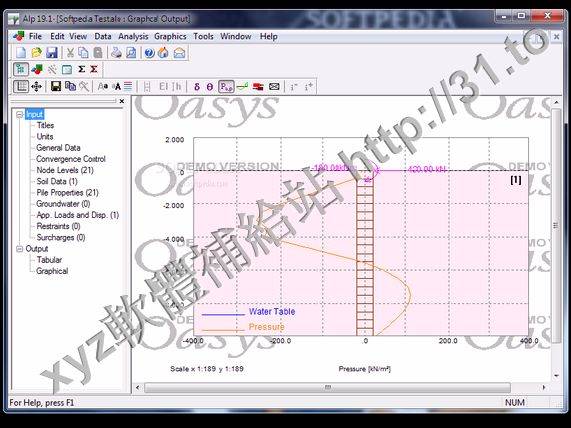Toggle the P pressure display button
Image resolution: width=571 pixels, height=428 pixels.
226,87
